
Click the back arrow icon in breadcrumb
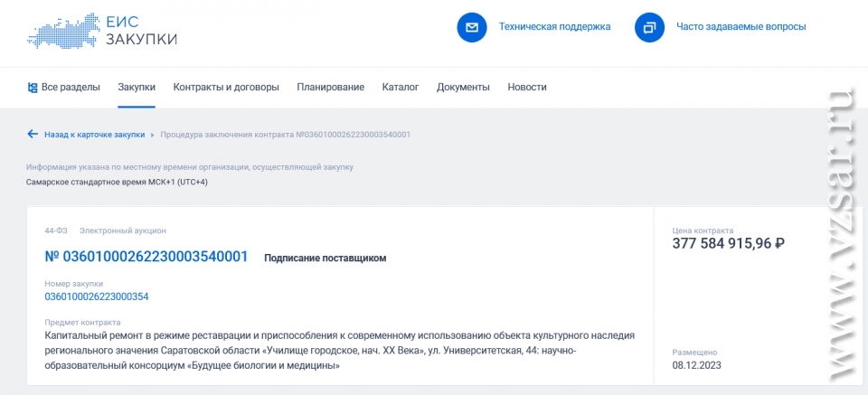coord(33,135)
